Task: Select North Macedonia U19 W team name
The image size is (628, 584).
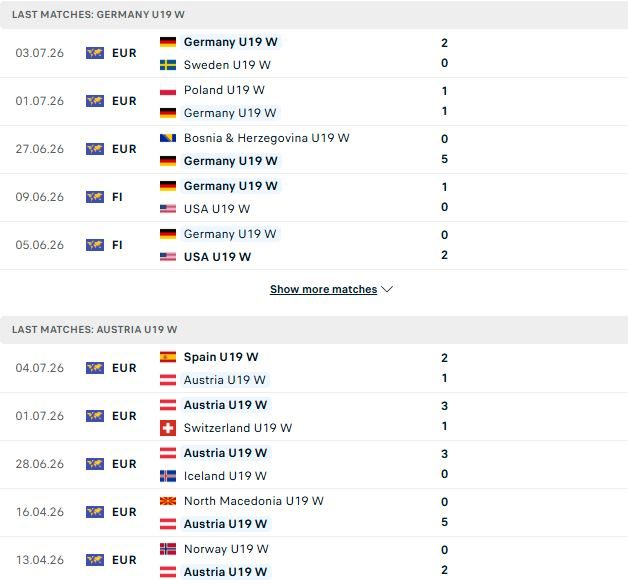Action: pyautogui.click(x=254, y=501)
